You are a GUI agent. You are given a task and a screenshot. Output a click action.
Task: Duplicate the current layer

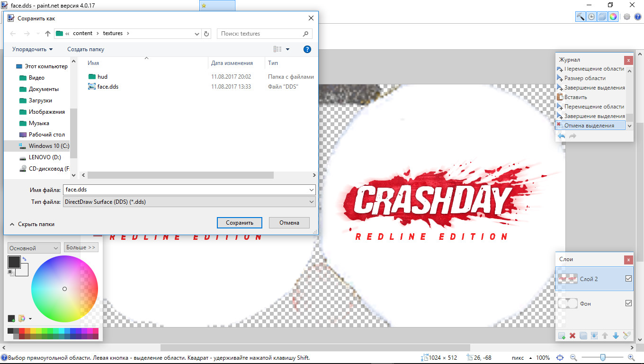[583, 336]
